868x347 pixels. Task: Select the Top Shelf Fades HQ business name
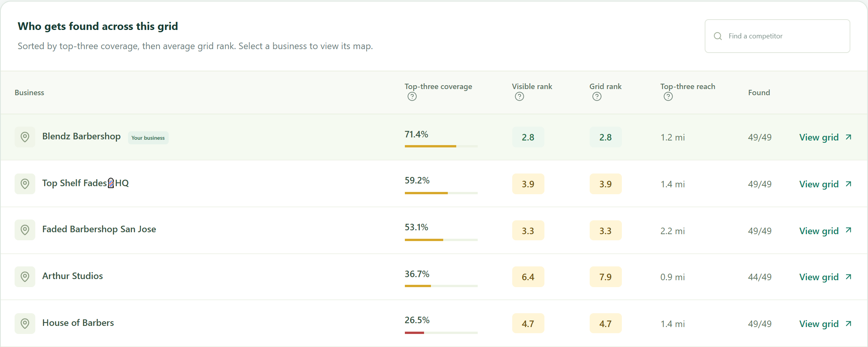coord(85,183)
